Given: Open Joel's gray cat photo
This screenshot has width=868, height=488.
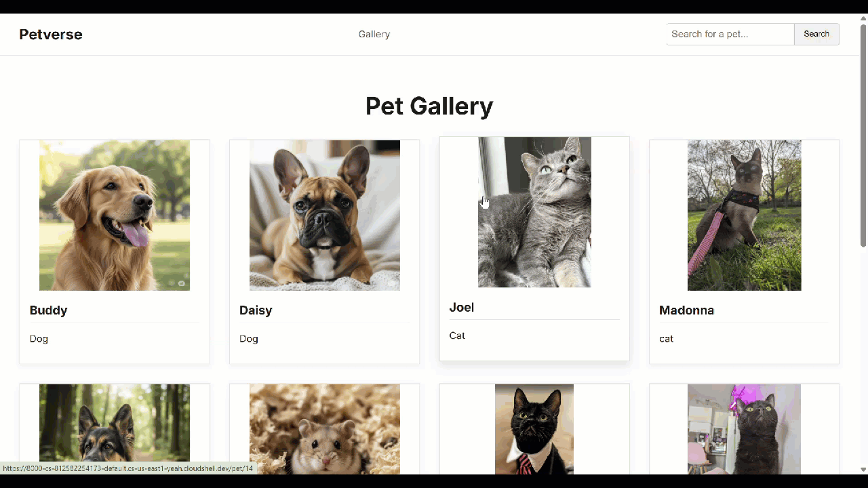Looking at the screenshot, I should 534,212.
